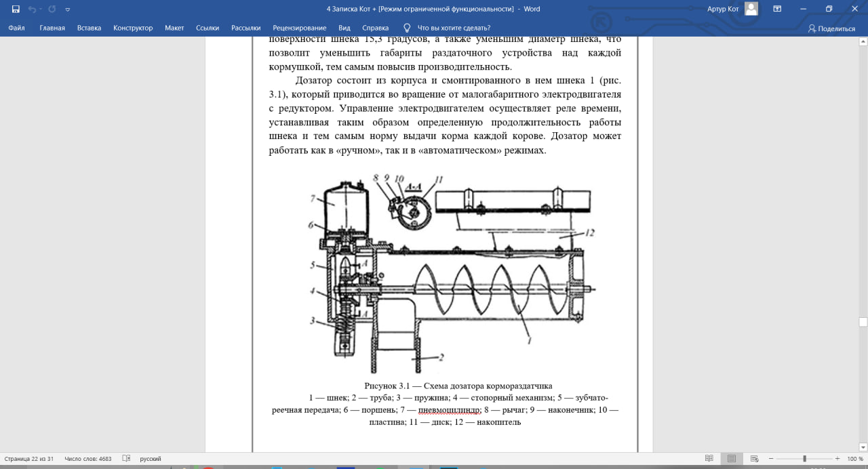Click the Поделиться share button

click(x=831, y=28)
